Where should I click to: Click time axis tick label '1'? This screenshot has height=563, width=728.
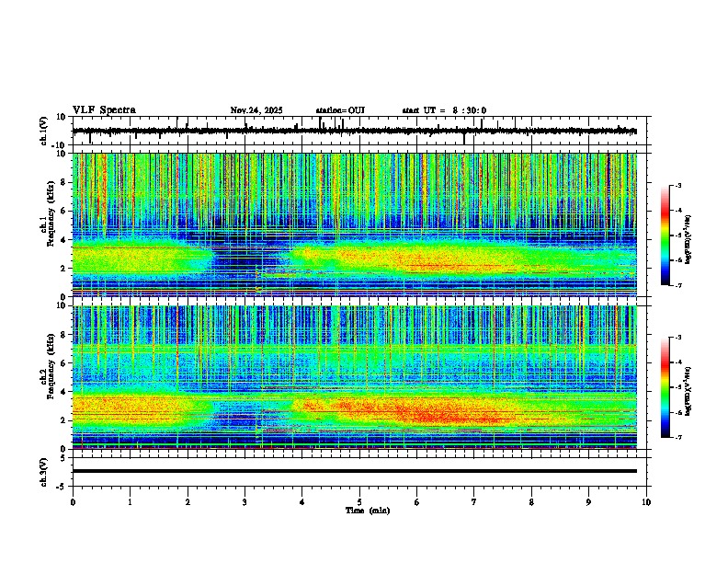point(130,502)
